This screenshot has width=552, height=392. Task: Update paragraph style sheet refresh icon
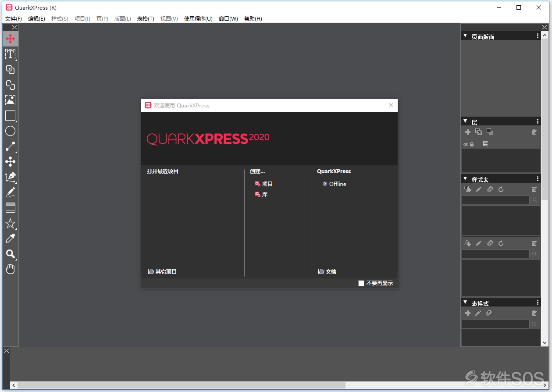point(501,189)
